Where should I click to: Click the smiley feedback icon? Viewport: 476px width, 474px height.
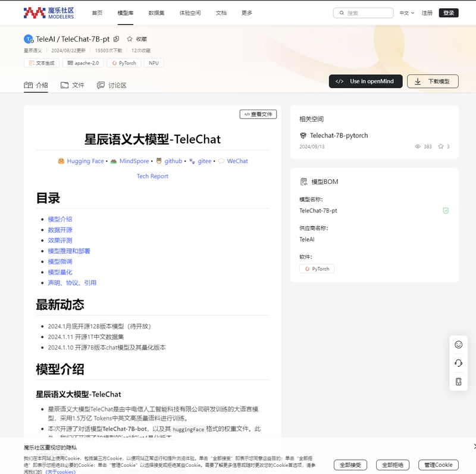click(458, 344)
